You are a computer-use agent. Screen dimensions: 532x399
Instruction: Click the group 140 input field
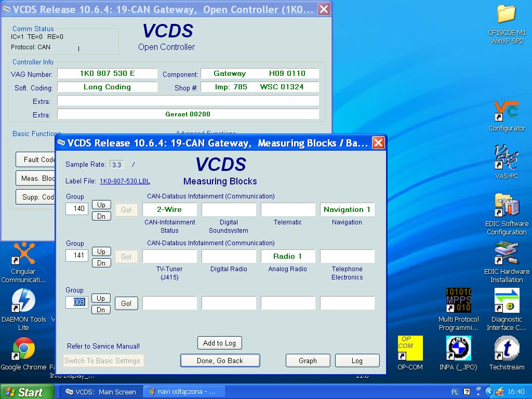point(77,209)
